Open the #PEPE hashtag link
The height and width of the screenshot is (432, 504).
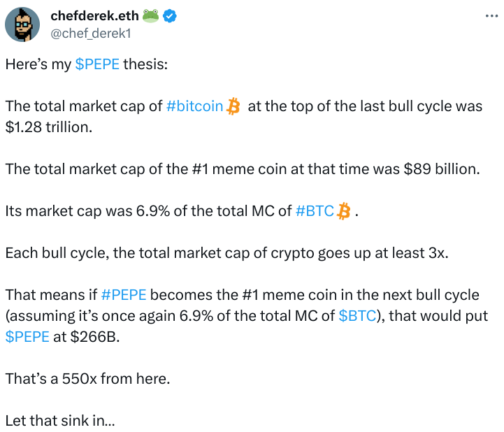click(x=124, y=294)
